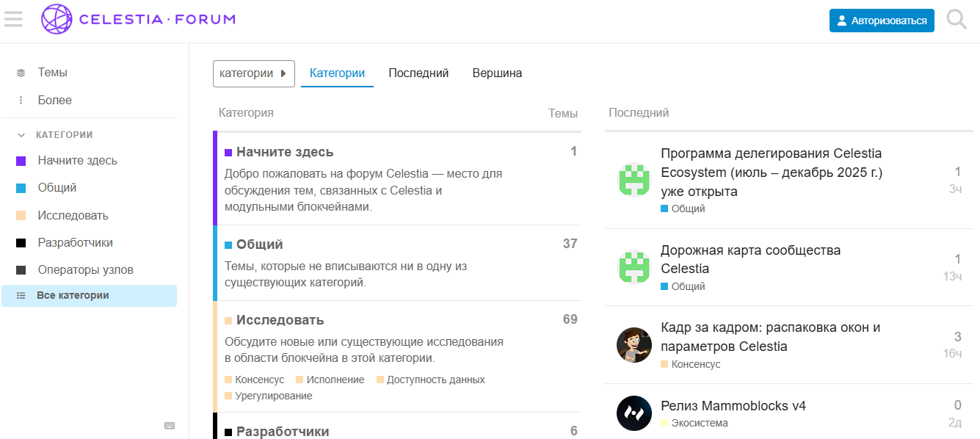
Task: Click Общий tag under Программа делегирования topic
Action: [683, 208]
